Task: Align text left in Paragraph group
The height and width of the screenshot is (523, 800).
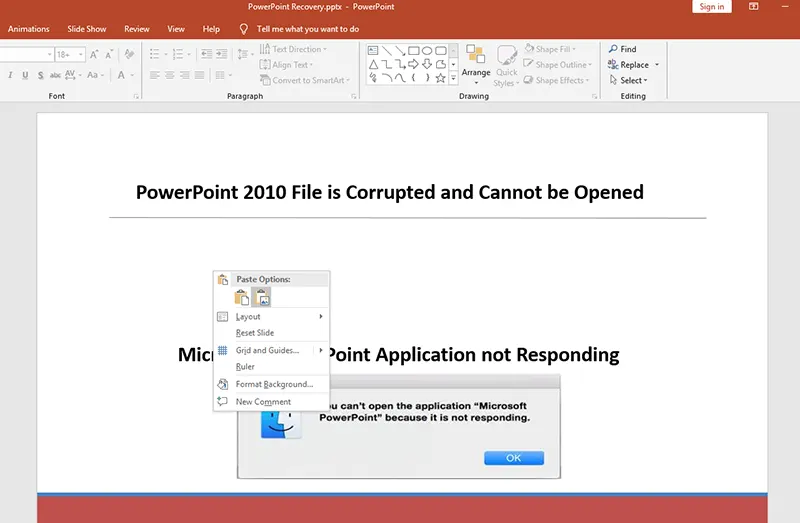Action: 155,76
